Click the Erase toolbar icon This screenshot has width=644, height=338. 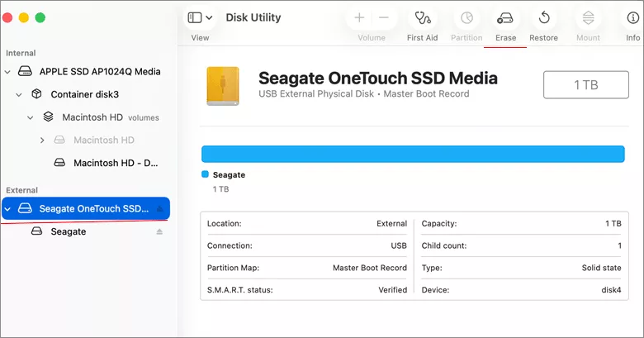(x=505, y=18)
